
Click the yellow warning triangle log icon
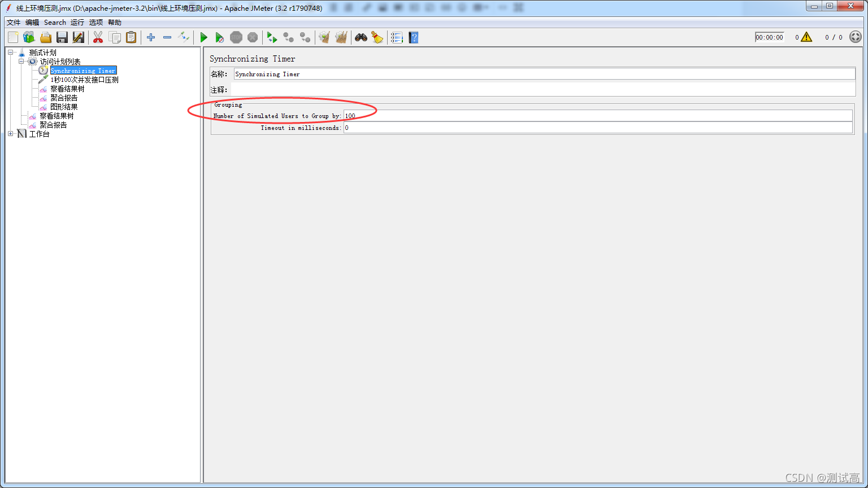click(806, 37)
